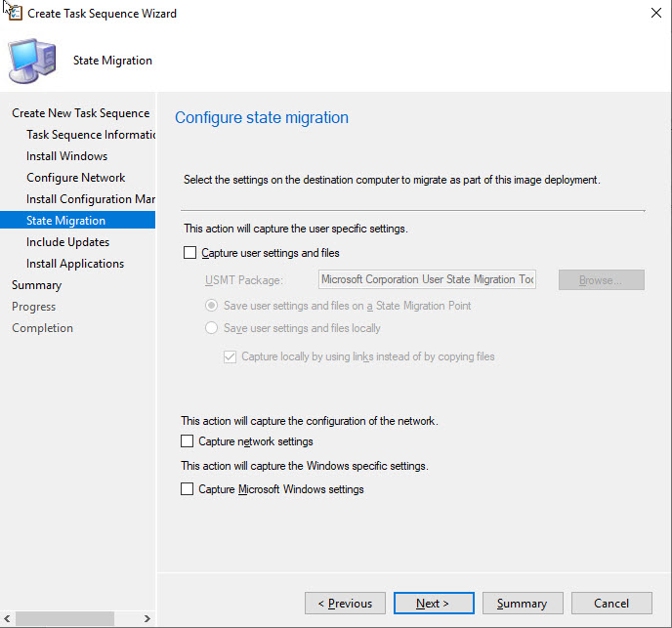Select Save on a State Migration Point

(211, 306)
